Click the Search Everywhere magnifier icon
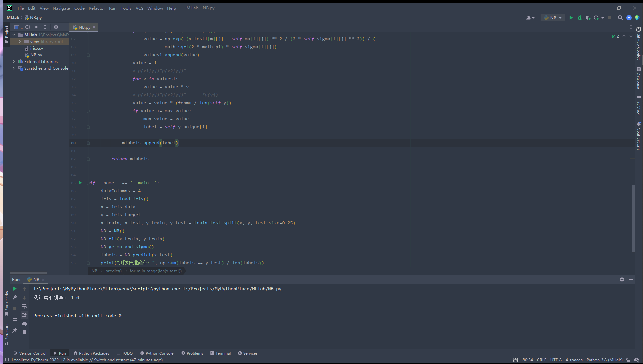Viewport: 643px width, 364px height. (620, 18)
